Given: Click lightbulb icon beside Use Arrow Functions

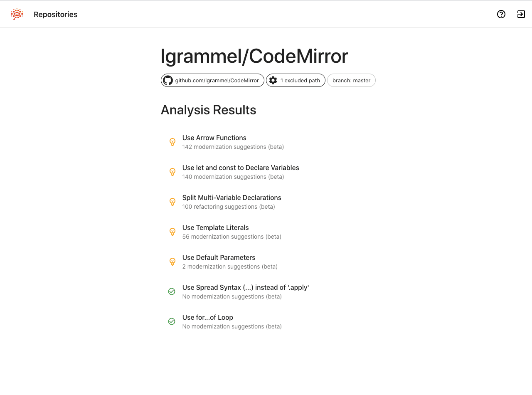Looking at the screenshot, I should pyautogui.click(x=172, y=142).
